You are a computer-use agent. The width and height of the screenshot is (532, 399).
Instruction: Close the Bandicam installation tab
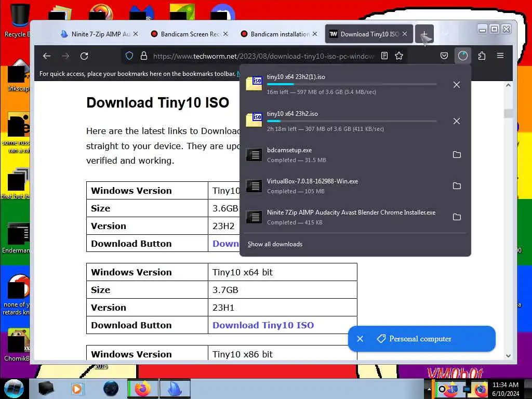[x=315, y=34]
